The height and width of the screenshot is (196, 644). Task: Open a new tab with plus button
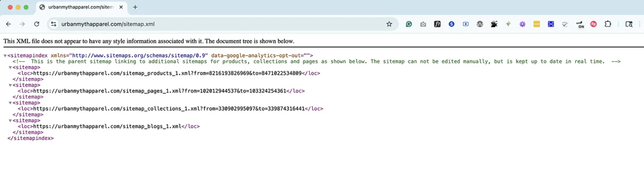click(135, 7)
